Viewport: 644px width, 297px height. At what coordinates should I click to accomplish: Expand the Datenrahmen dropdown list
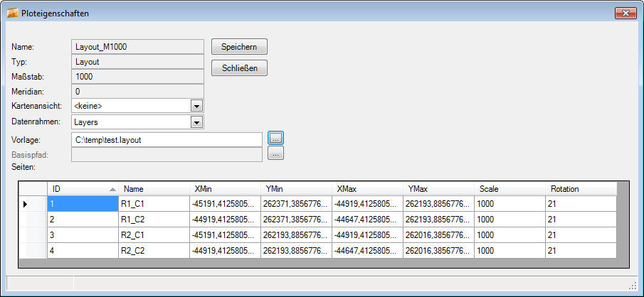point(197,122)
